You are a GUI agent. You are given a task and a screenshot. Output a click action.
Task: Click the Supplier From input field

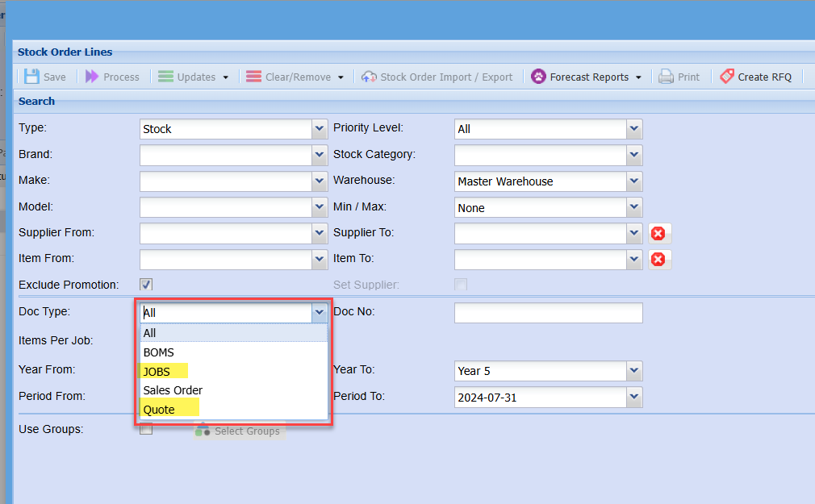pyautogui.click(x=226, y=233)
